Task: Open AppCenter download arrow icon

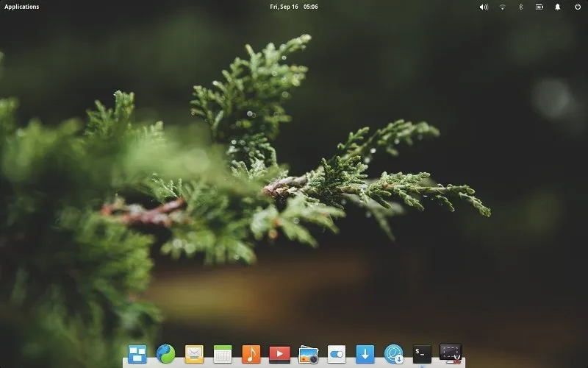Action: pos(365,354)
